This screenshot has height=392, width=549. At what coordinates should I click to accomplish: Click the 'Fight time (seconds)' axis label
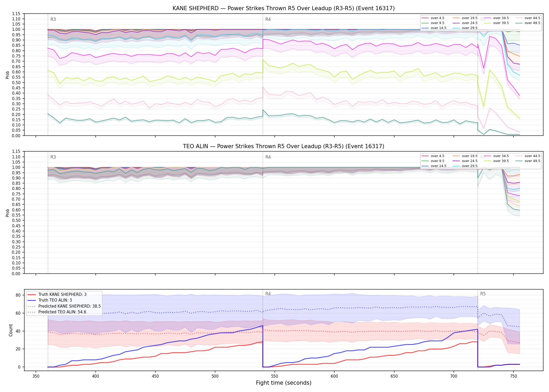point(284,383)
